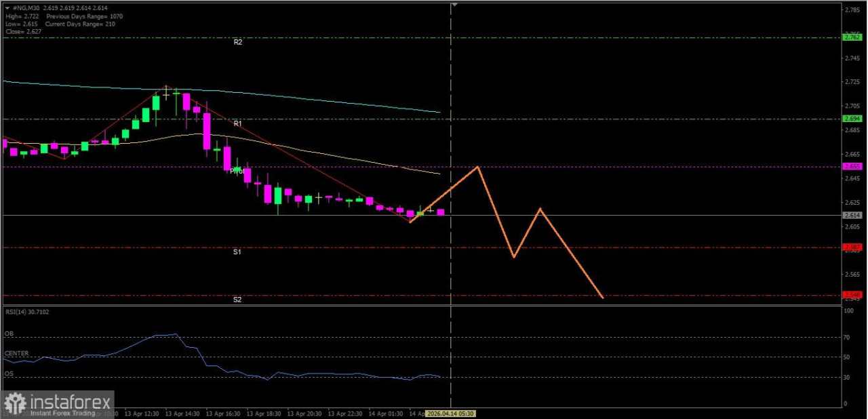Click the 13 Apr 12:30 time label
Screen dimensions: 868x419
click(x=142, y=413)
